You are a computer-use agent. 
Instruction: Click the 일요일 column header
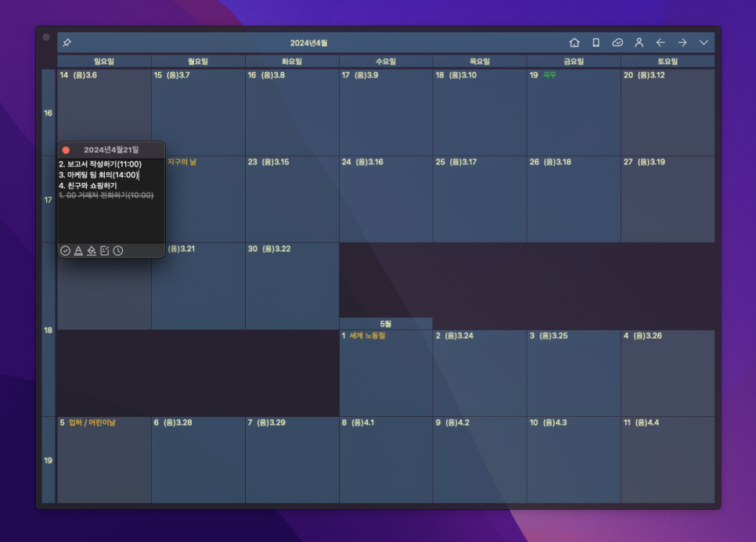click(104, 61)
